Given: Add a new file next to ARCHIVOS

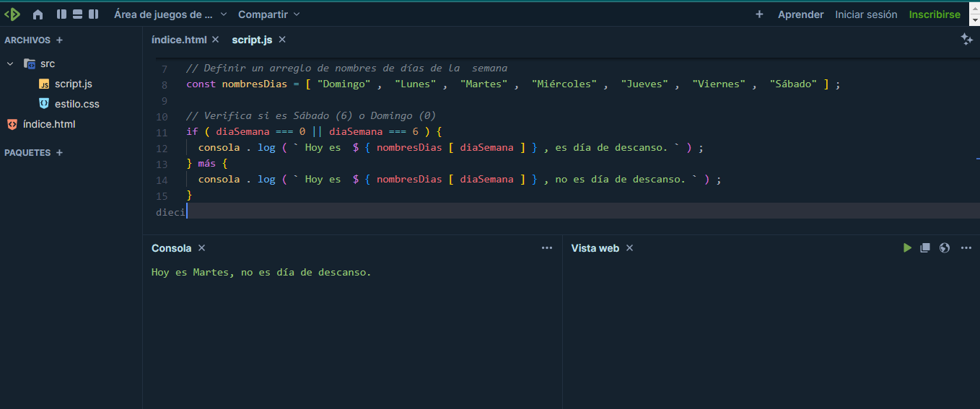Looking at the screenshot, I should coord(59,40).
